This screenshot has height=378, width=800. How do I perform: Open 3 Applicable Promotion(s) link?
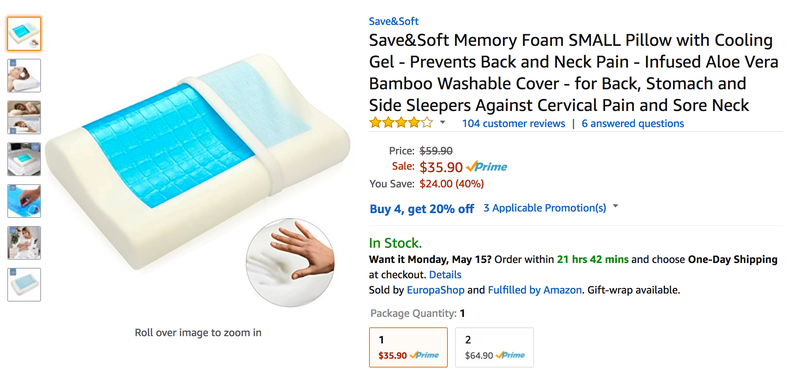pyautogui.click(x=544, y=208)
